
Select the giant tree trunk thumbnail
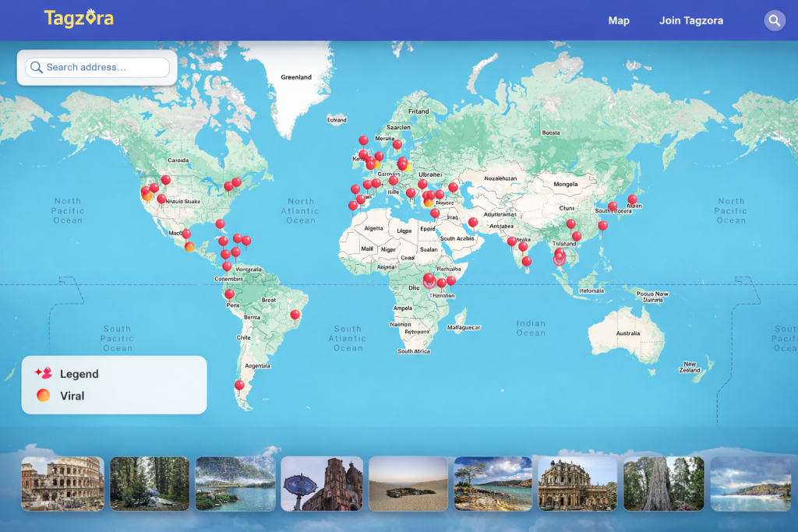(663, 484)
